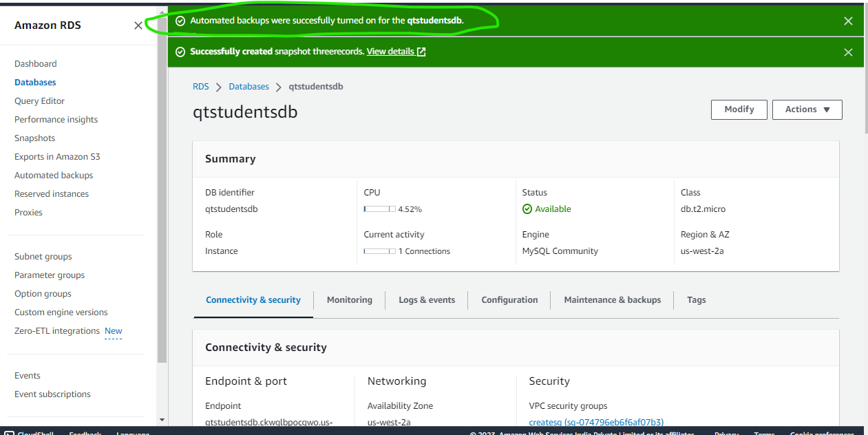868x435 pixels.
Task: Click the Amazon RDS sidebar heading
Action: pos(47,25)
